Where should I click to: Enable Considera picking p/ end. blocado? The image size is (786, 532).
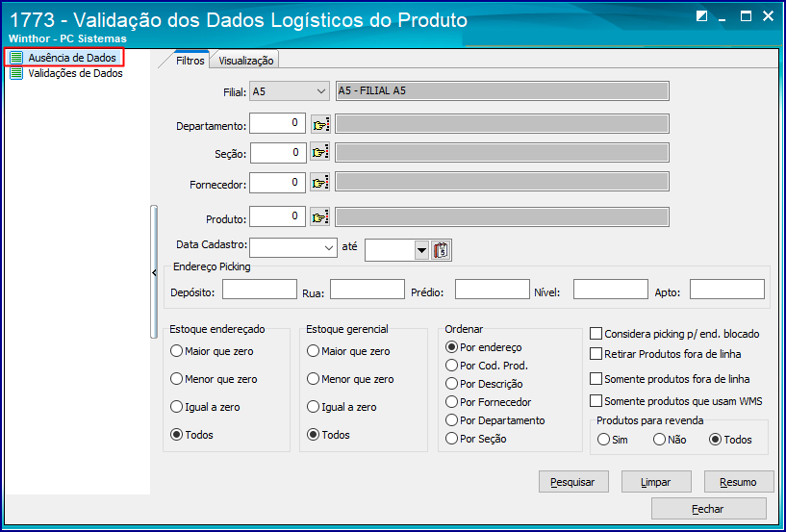click(x=596, y=334)
